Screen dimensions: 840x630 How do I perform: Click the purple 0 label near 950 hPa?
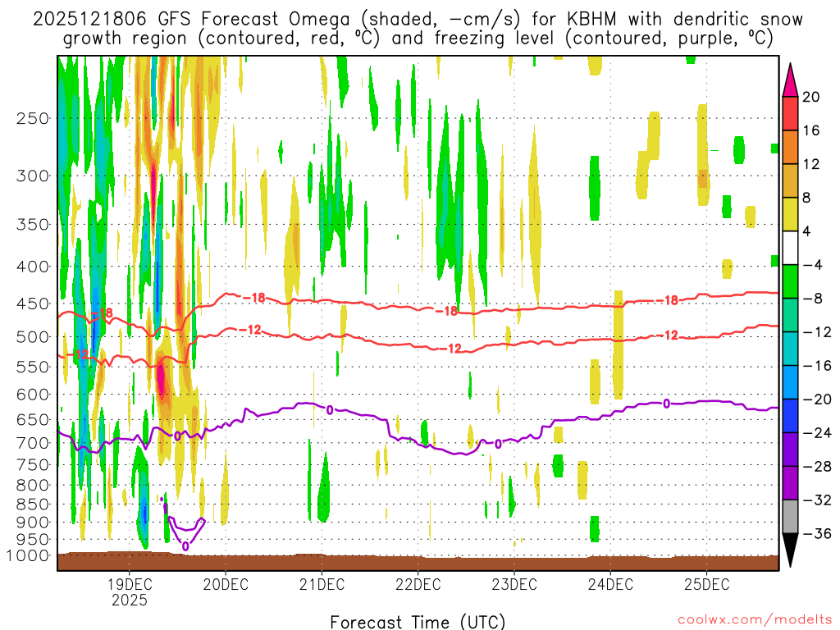click(185, 546)
